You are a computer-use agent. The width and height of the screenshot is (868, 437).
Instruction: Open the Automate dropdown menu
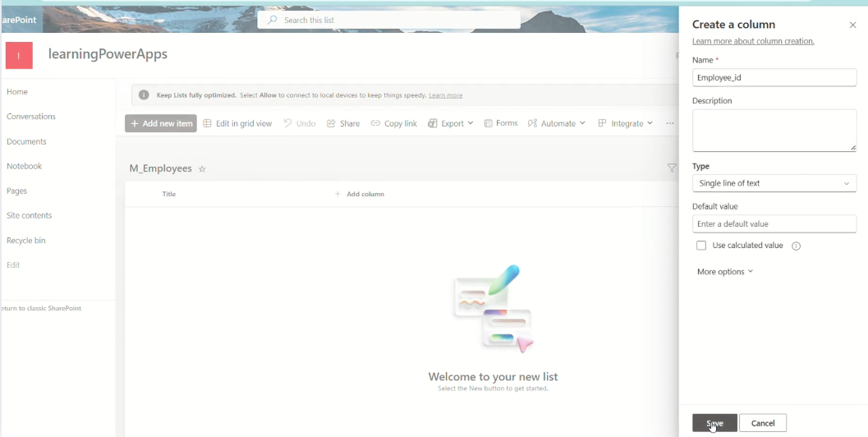[556, 123]
